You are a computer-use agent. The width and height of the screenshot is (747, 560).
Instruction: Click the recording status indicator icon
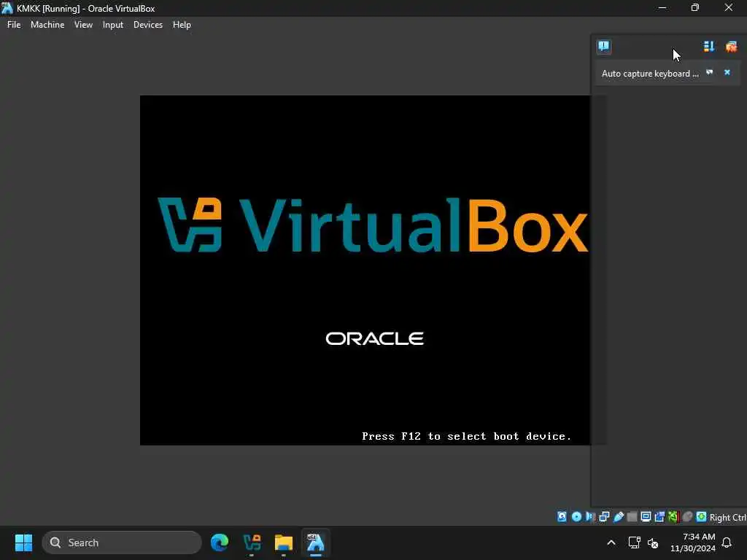(x=659, y=517)
